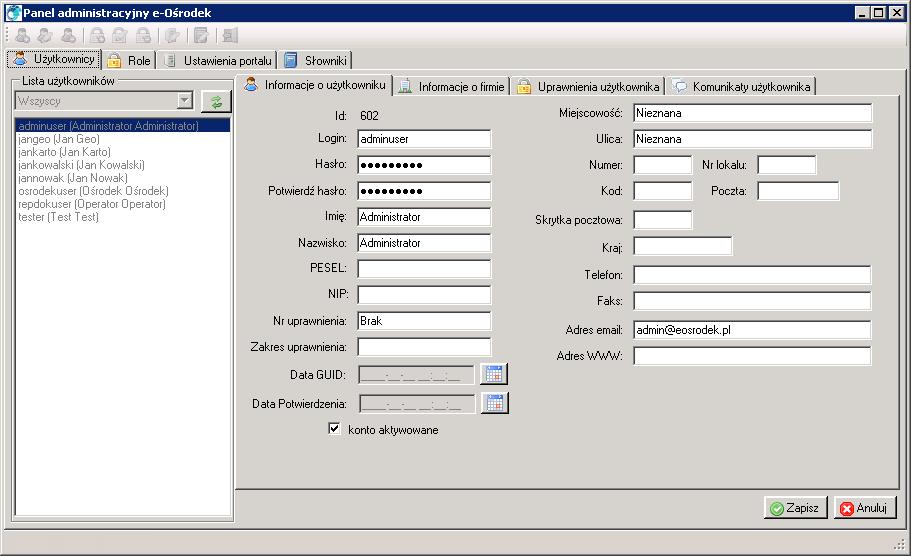The image size is (911, 556).
Task: Click the edit user toolbar icon
Action: point(45,35)
